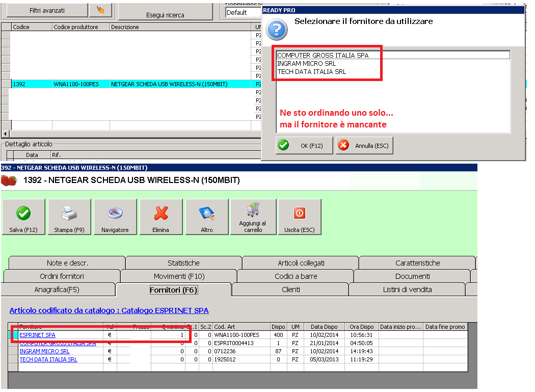Click the Cod. Art column header

(x=242, y=327)
